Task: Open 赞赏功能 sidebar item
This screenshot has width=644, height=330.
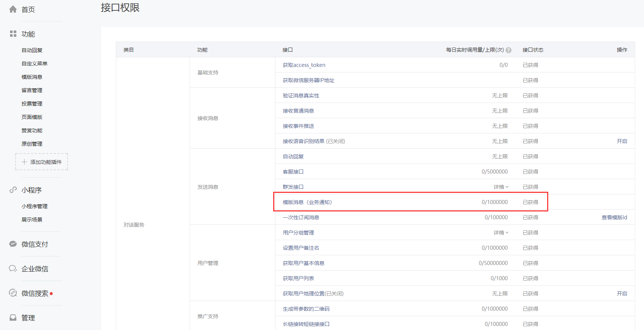Action: [x=32, y=130]
